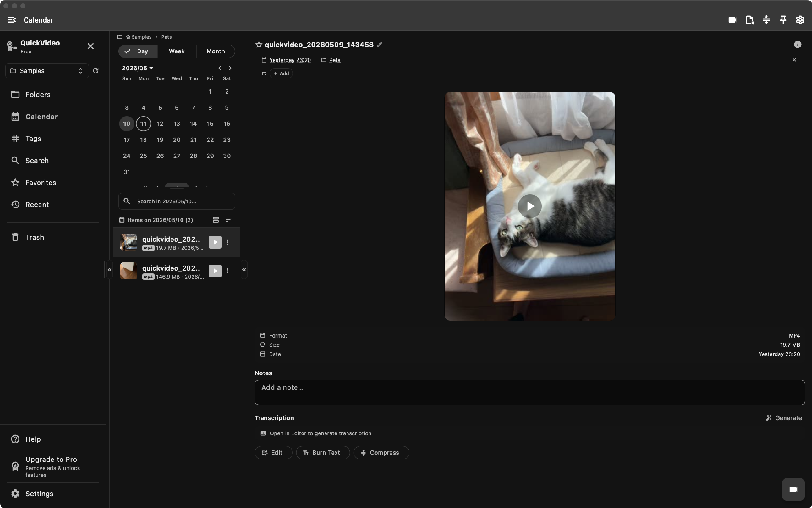Open more options for 146.9 MB video
Screen dimensions: 812x508
[228, 271]
